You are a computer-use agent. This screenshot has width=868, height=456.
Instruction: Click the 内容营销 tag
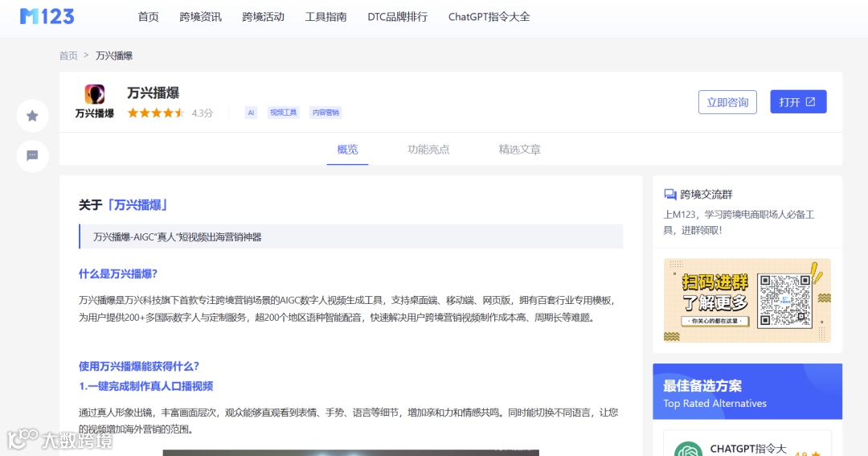tap(325, 113)
